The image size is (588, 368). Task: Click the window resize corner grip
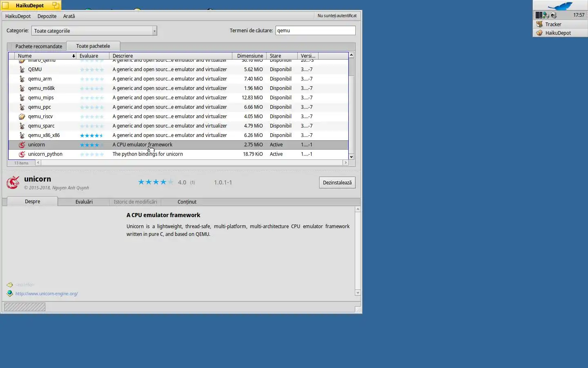coord(358,310)
